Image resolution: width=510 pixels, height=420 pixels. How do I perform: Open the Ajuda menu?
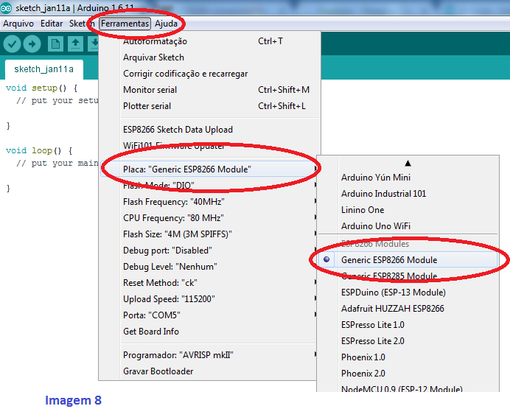click(166, 24)
